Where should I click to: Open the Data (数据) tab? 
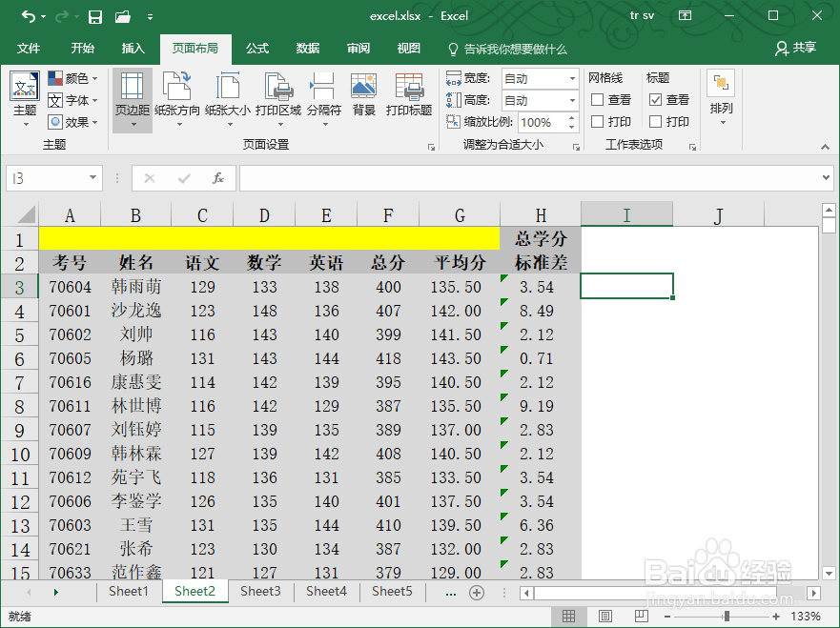[308, 49]
